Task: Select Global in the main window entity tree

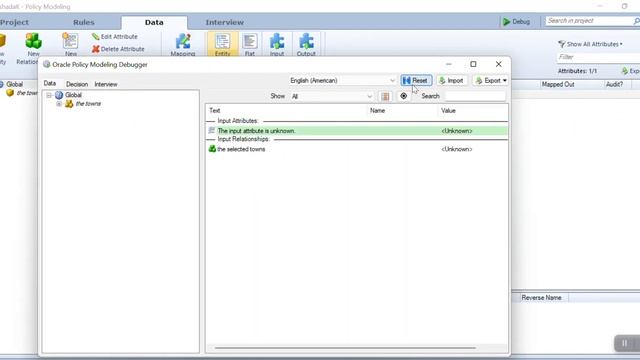Action: tap(14, 84)
